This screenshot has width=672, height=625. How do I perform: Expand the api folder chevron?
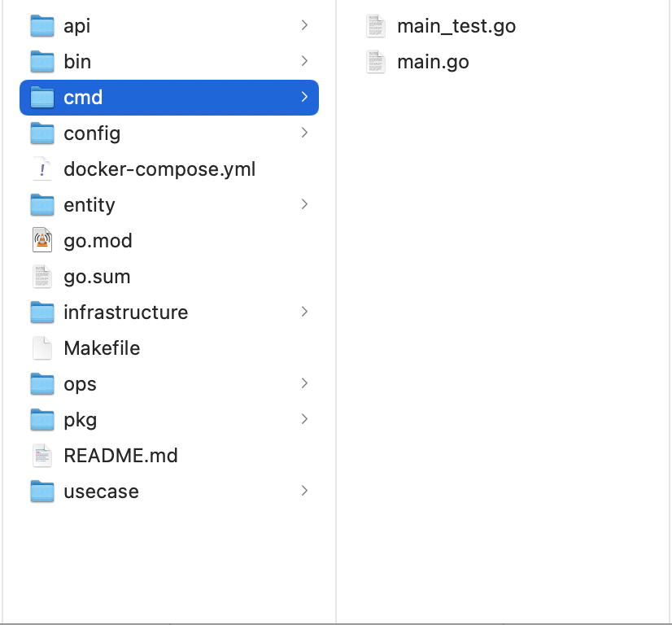304,26
